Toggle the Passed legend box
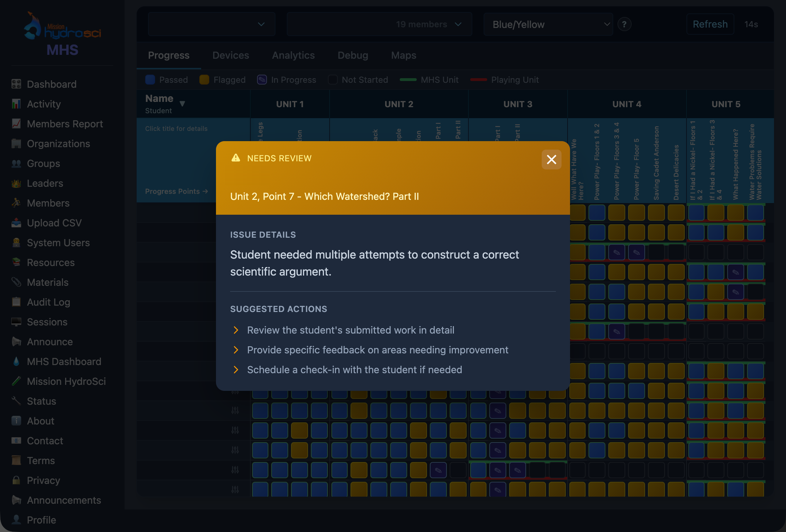This screenshot has height=532, width=786. [x=150, y=80]
